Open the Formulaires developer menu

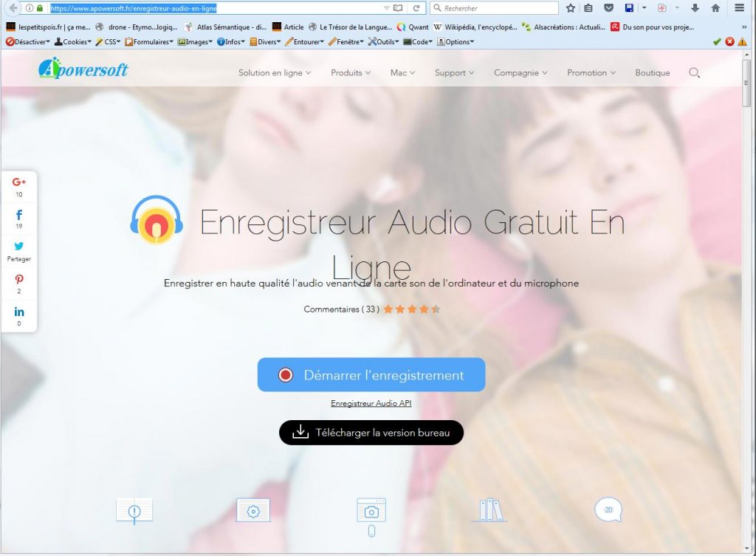pyautogui.click(x=149, y=41)
